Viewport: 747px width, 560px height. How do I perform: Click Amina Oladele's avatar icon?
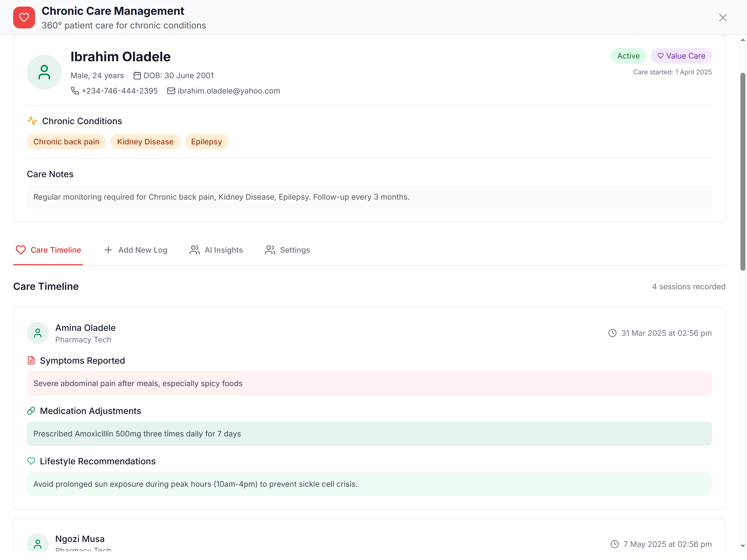pos(38,333)
